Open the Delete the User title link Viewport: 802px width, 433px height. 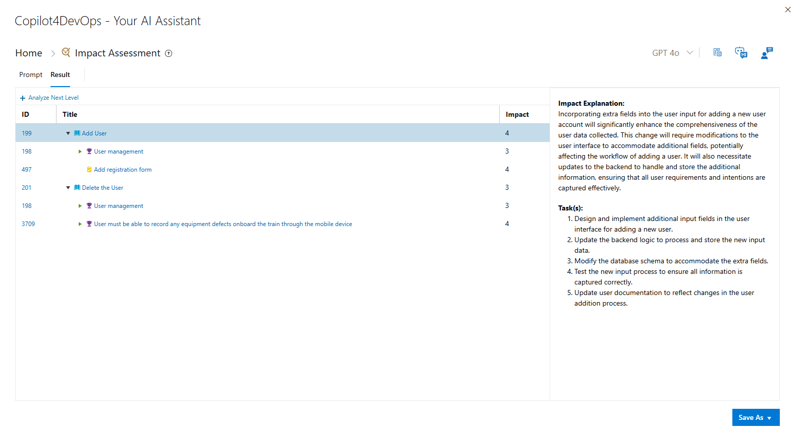click(x=102, y=188)
